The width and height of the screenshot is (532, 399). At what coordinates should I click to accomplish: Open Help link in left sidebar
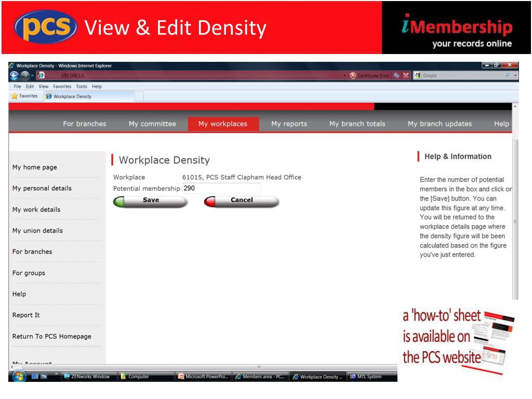point(19,294)
